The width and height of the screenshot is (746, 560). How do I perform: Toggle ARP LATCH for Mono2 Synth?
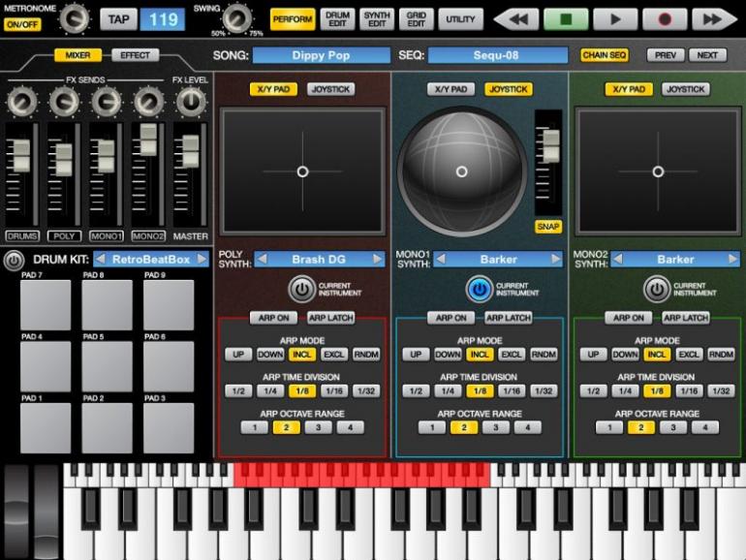(686, 318)
